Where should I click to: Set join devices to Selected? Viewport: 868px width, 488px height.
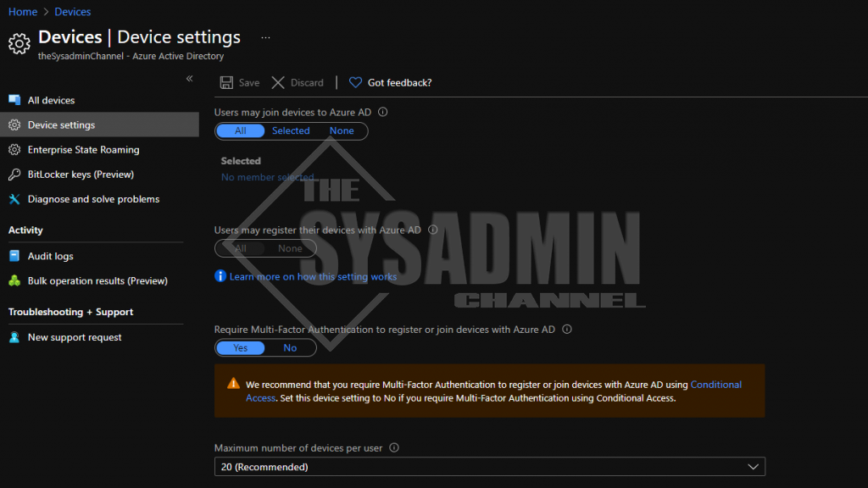(291, 131)
